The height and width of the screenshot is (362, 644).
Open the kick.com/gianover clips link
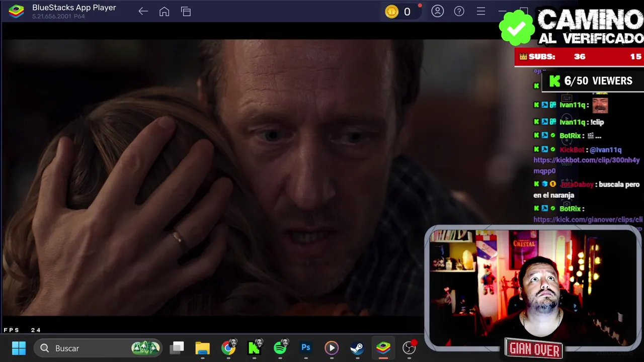(x=588, y=220)
